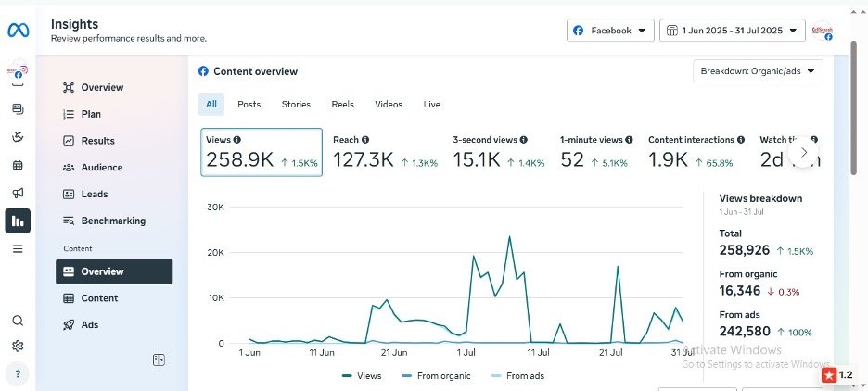Screen dimensions: 868x391
Task: Click the info icon next to Reach
Action: pos(365,140)
